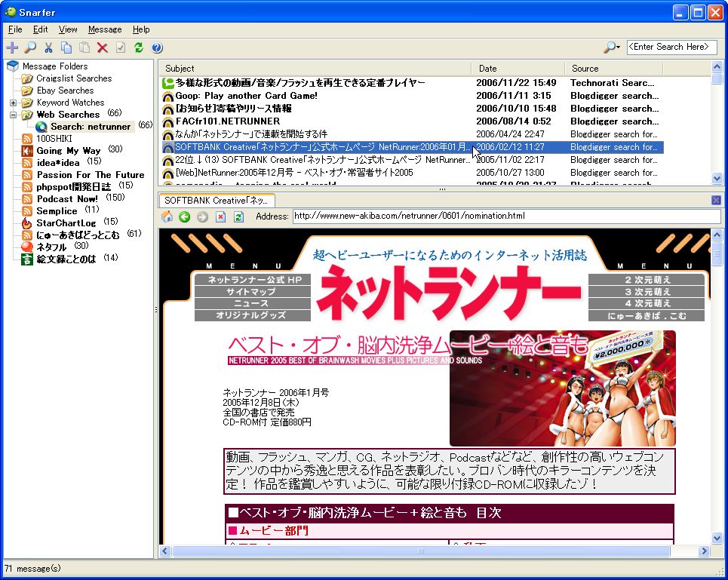The width and height of the screenshot is (728, 580).
Task: Click the ネタフル feed icon
Action: [x=27, y=247]
